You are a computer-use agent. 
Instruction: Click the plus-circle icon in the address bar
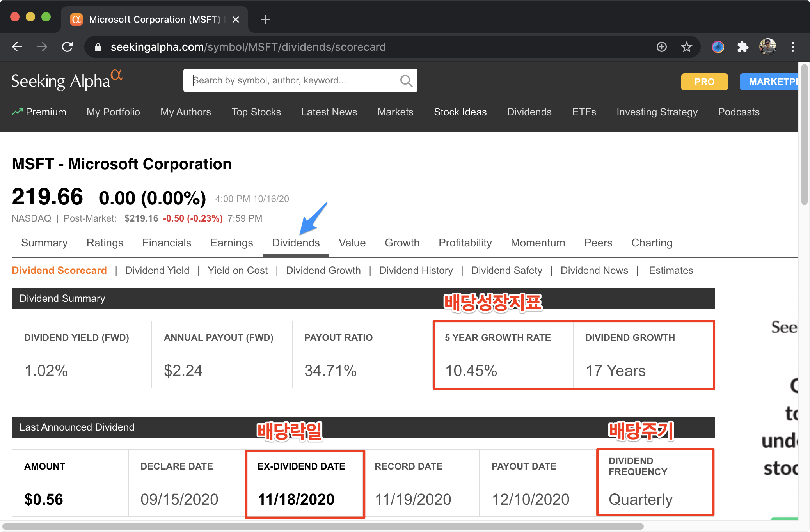[x=661, y=47]
